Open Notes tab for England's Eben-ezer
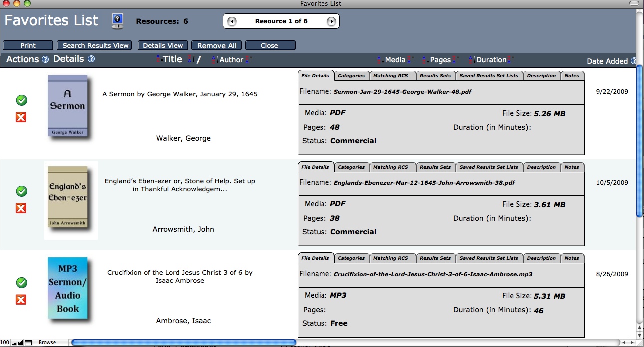The width and height of the screenshot is (644, 347). click(572, 167)
